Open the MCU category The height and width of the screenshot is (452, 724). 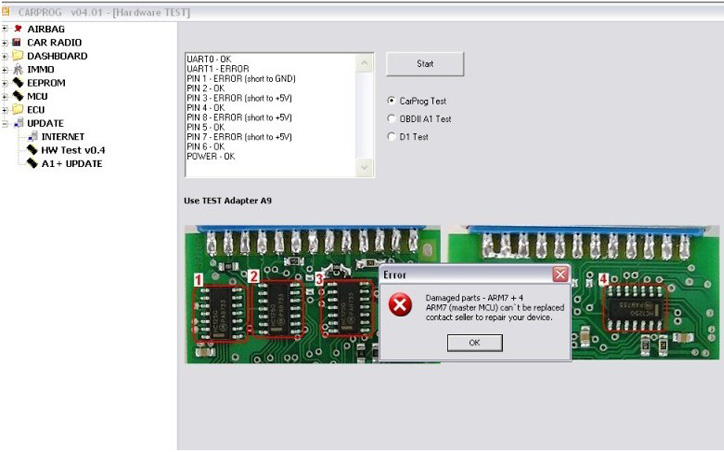coord(37,96)
